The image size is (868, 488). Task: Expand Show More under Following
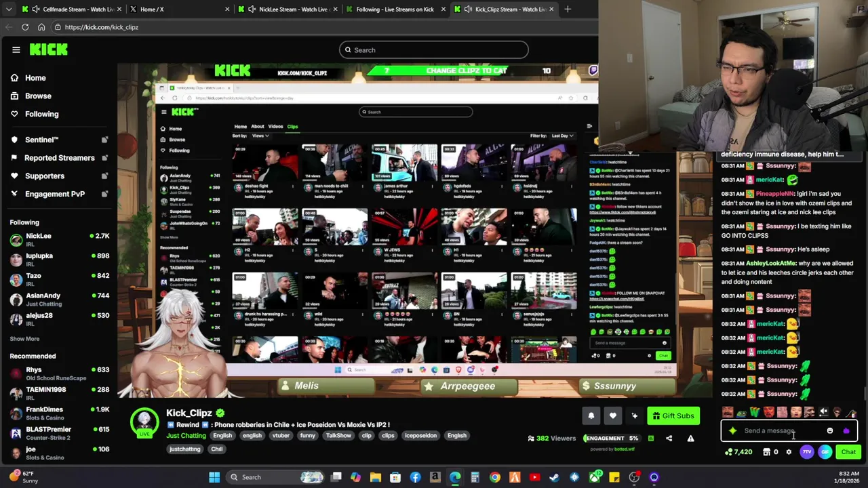pyautogui.click(x=24, y=339)
